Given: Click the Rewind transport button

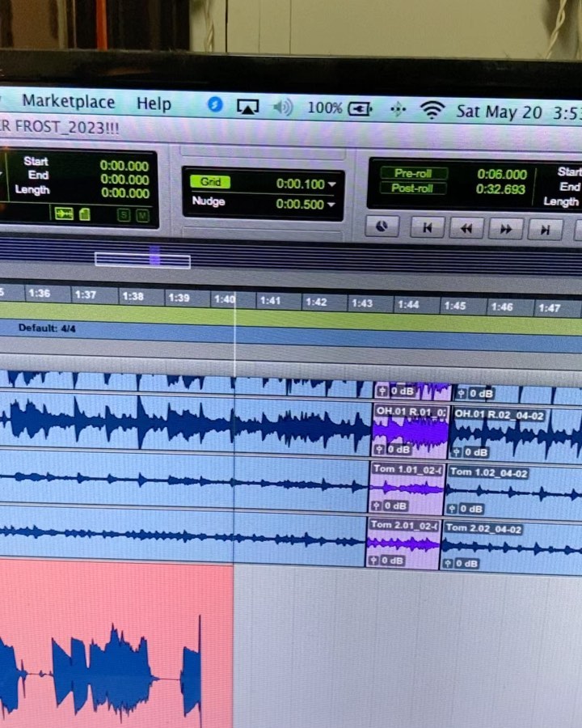Looking at the screenshot, I should click(466, 228).
